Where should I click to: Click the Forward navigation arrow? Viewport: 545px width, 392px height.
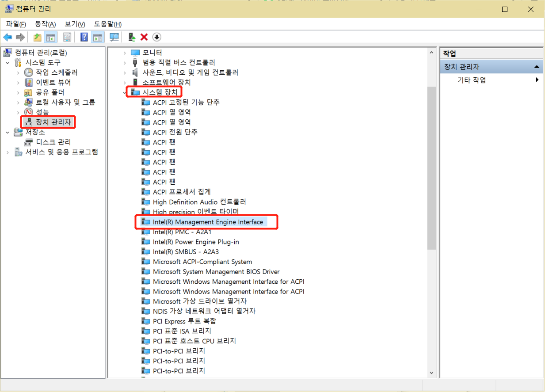coord(20,37)
